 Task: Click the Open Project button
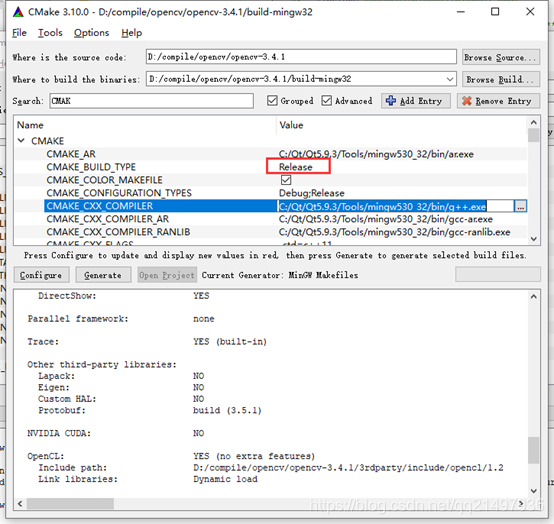[167, 275]
